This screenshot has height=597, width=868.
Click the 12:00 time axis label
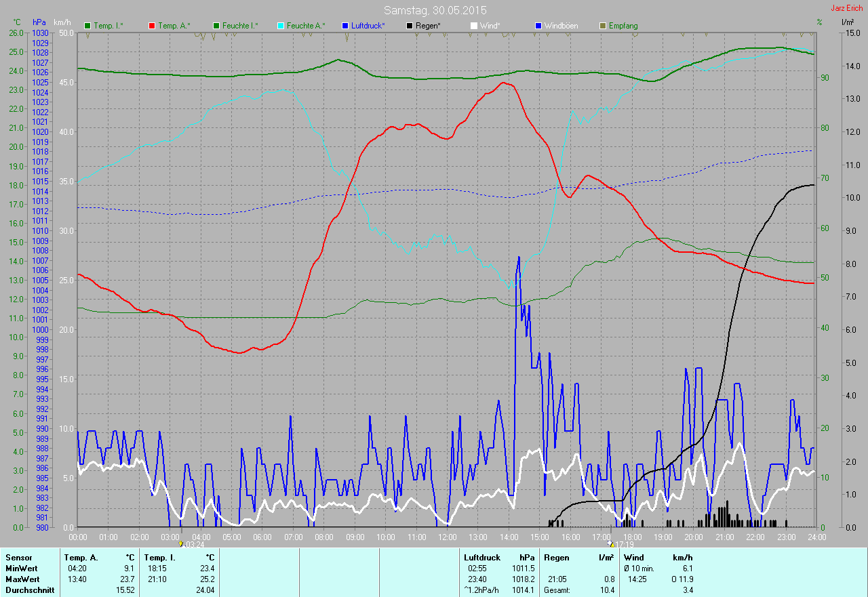(447, 537)
